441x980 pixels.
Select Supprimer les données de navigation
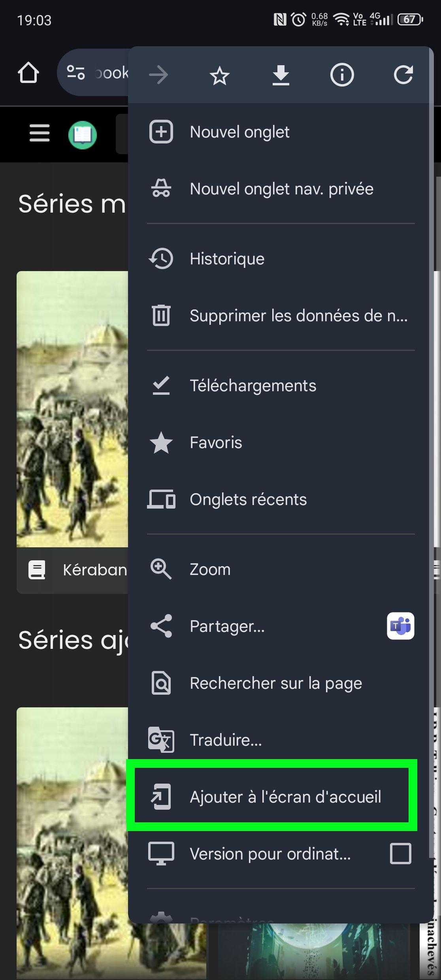point(298,316)
